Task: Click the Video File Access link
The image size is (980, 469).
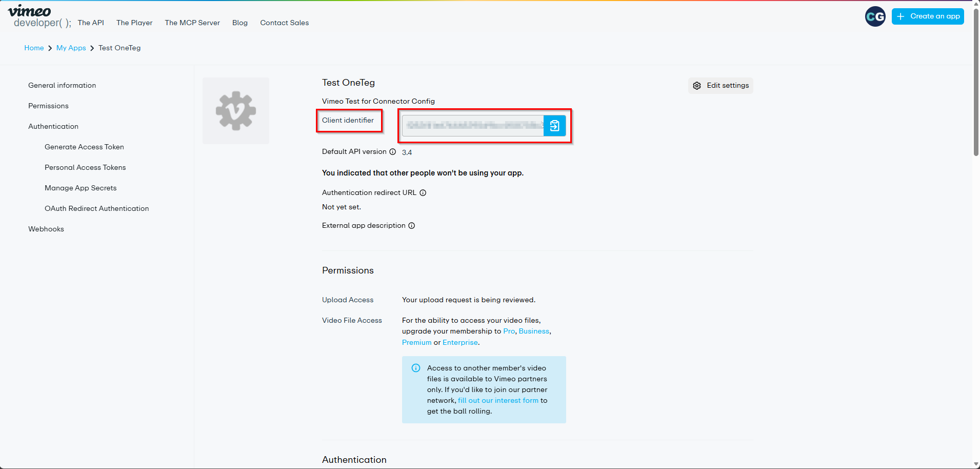Action: coord(352,320)
